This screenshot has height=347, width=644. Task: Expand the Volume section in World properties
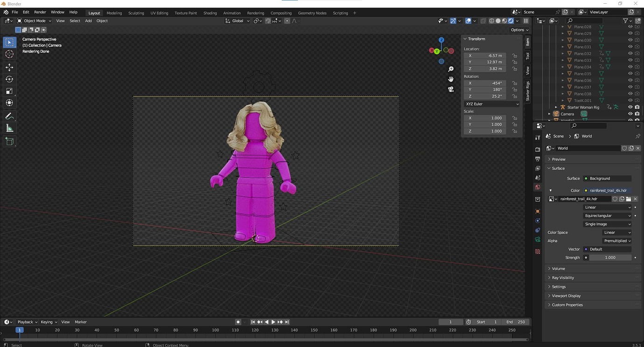tap(559, 268)
